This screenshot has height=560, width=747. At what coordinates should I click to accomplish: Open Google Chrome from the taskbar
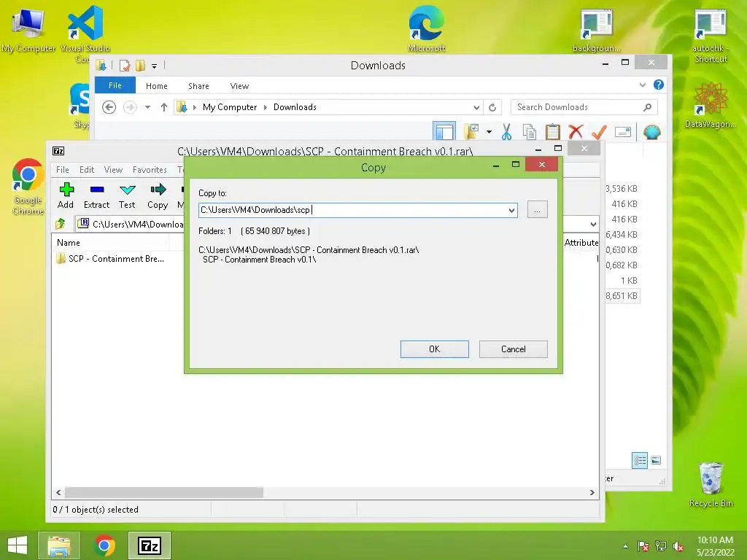[105, 545]
